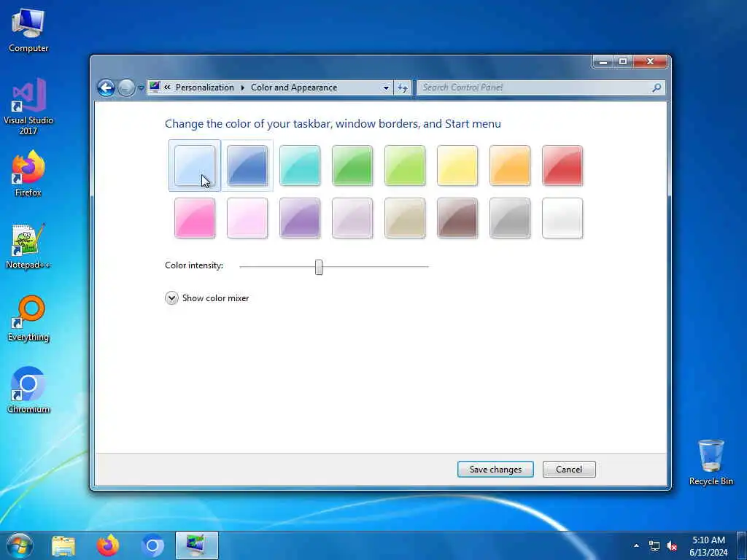Screen dimensions: 747x560
Task: Select the pale Blush pink swatch
Action: click(x=247, y=218)
